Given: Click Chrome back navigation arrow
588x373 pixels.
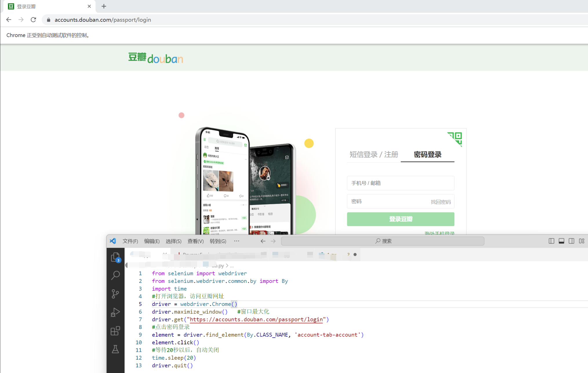Looking at the screenshot, I should coord(9,20).
